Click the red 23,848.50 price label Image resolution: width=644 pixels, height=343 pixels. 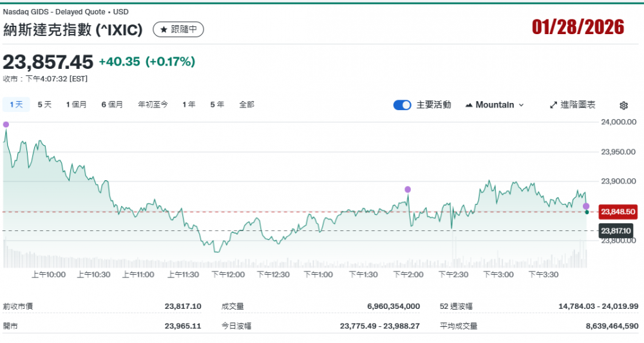(618, 212)
